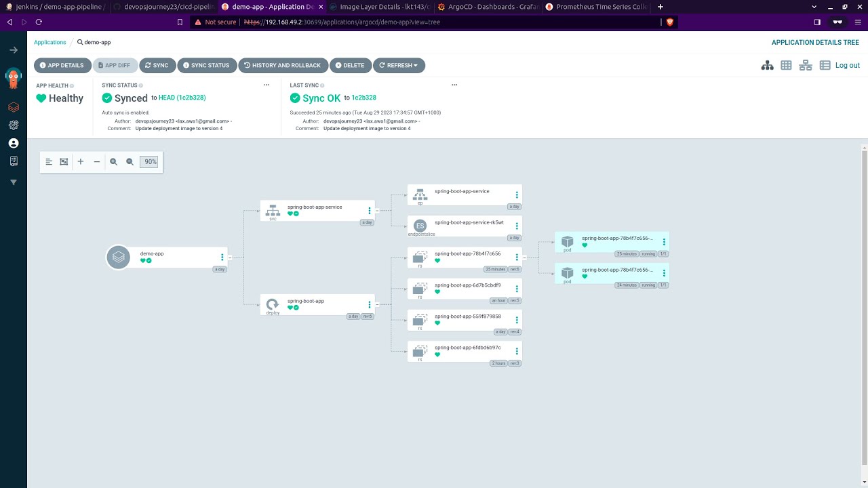
Task: Open User Info in sidebar
Action: 13,143
